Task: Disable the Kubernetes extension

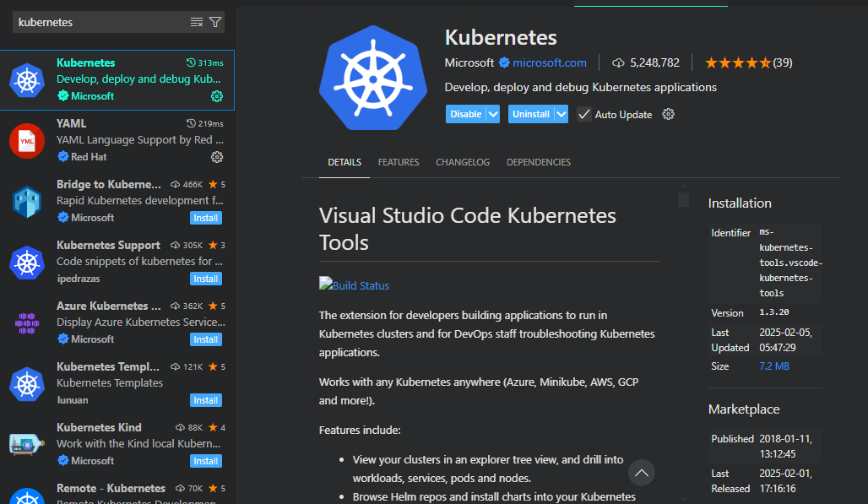Action: 465,115
